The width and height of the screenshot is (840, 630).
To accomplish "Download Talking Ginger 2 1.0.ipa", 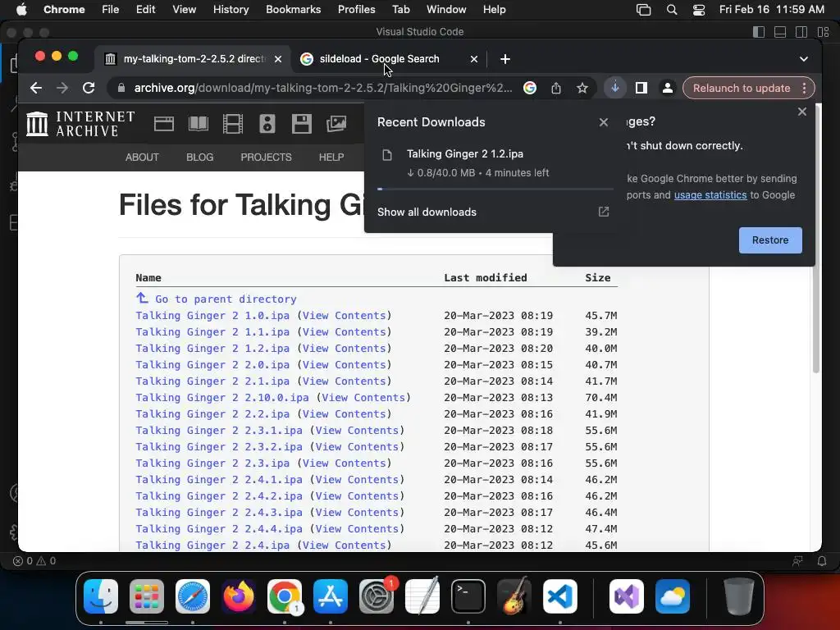I will click(212, 316).
